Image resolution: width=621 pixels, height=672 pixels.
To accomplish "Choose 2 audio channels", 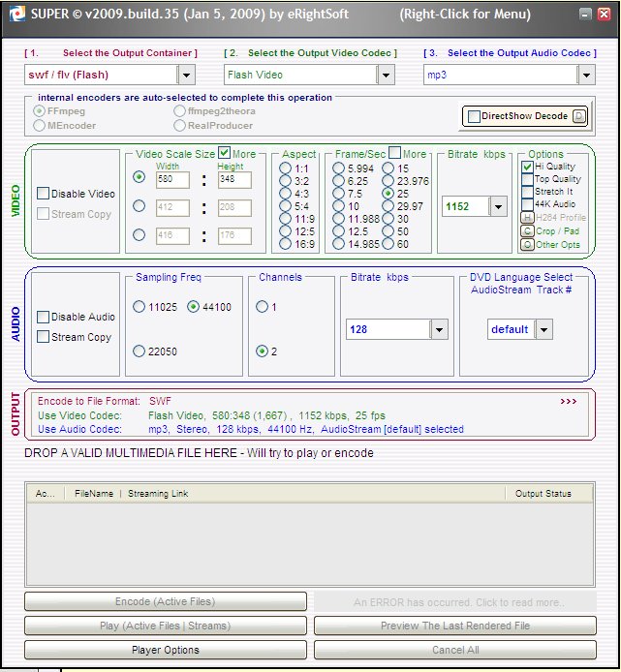I will 262,351.
